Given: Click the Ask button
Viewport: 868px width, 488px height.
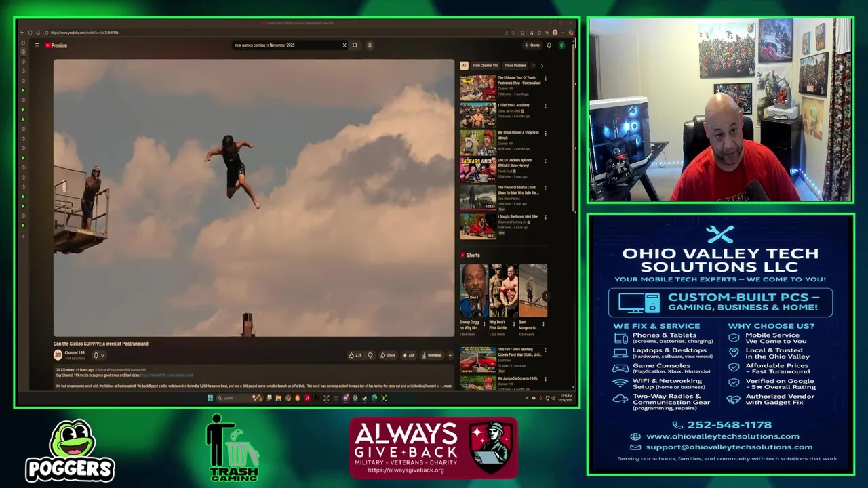Looking at the screenshot, I should click(x=409, y=355).
